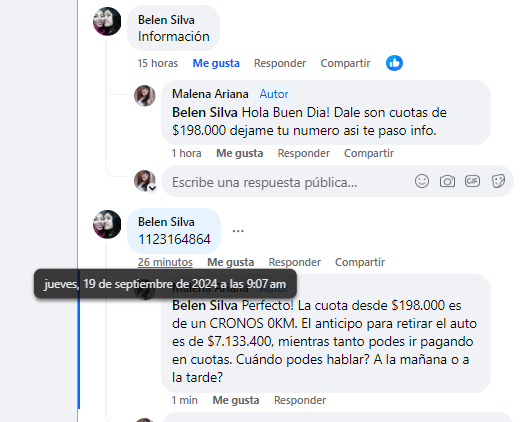
Task: Toggle Me gusta on Información comment
Action: point(216,63)
